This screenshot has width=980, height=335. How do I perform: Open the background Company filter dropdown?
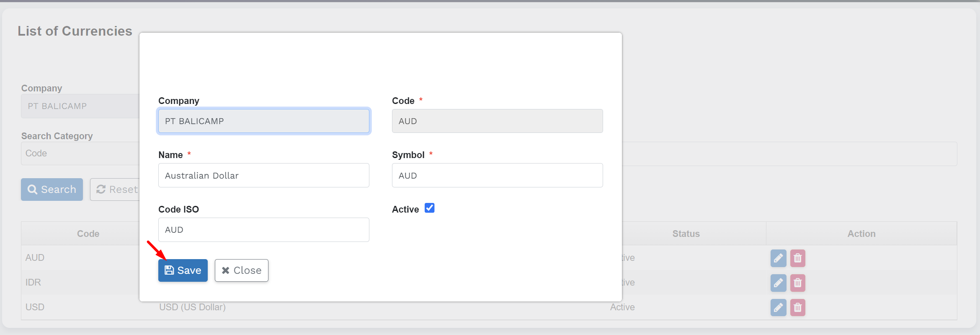(x=80, y=106)
